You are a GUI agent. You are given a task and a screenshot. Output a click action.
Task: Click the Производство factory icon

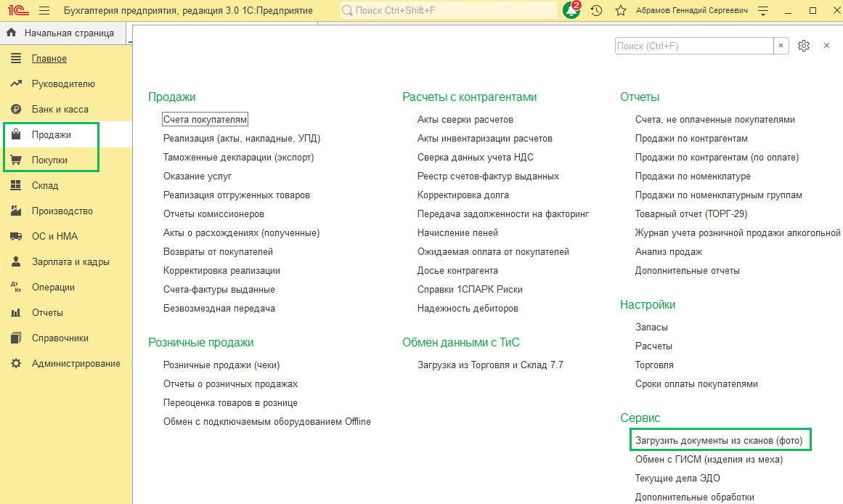16,211
